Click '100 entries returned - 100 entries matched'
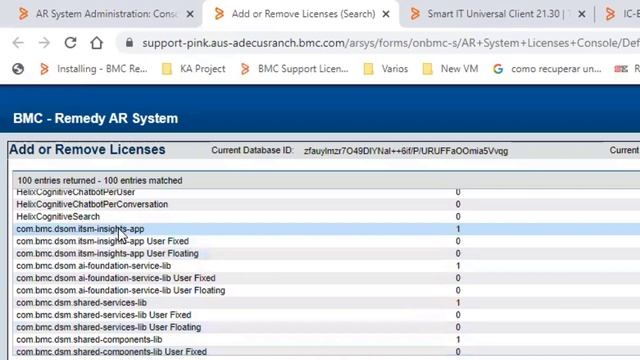The width and height of the screenshot is (640, 360). (100, 180)
